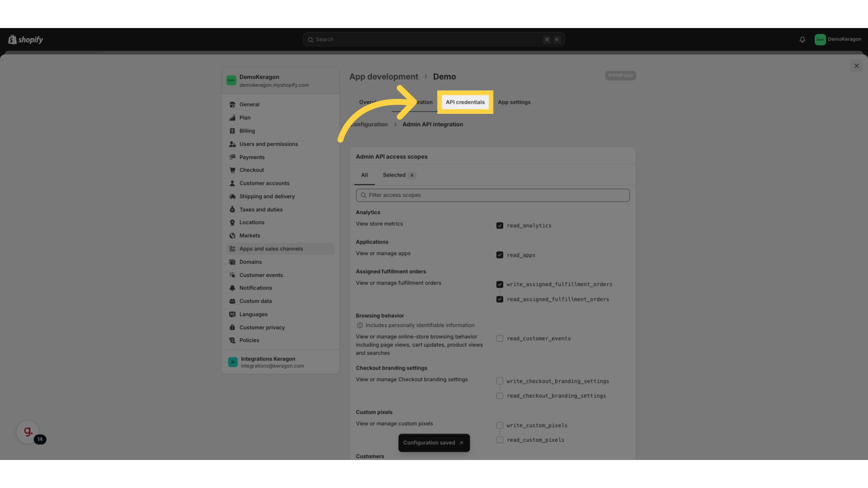Select Payments from the sidebar
The image size is (868, 488).
pyautogui.click(x=252, y=157)
